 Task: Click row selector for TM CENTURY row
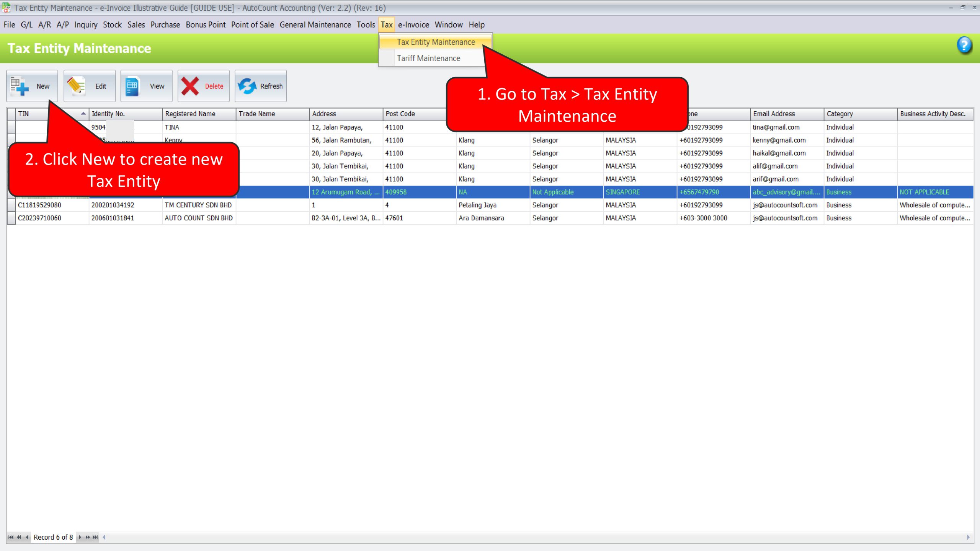pyautogui.click(x=11, y=205)
